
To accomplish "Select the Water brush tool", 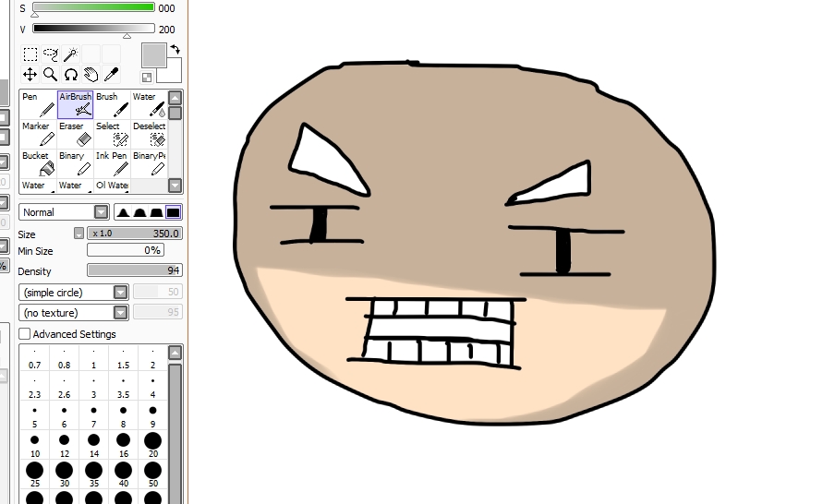I will pyautogui.click(x=149, y=104).
